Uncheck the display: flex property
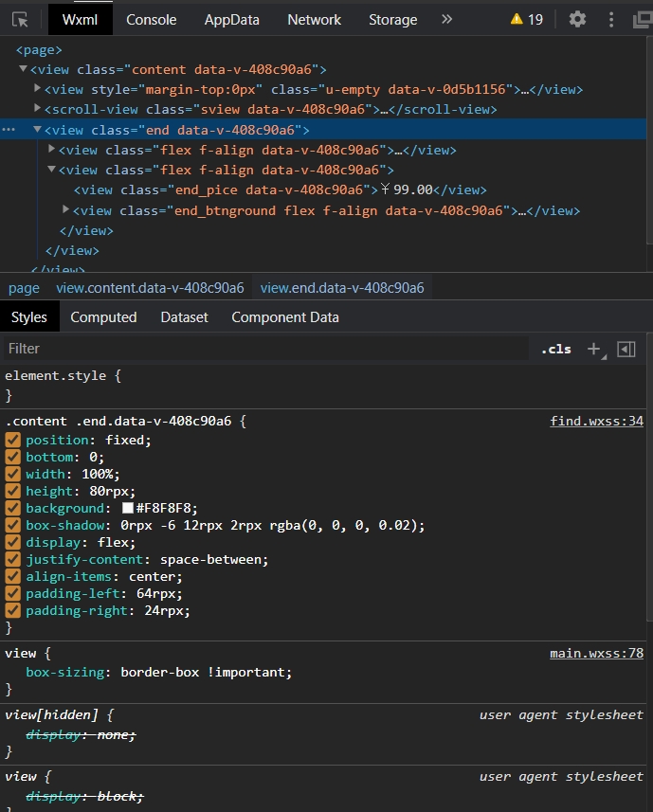This screenshot has height=812, width=653. pyautogui.click(x=13, y=542)
